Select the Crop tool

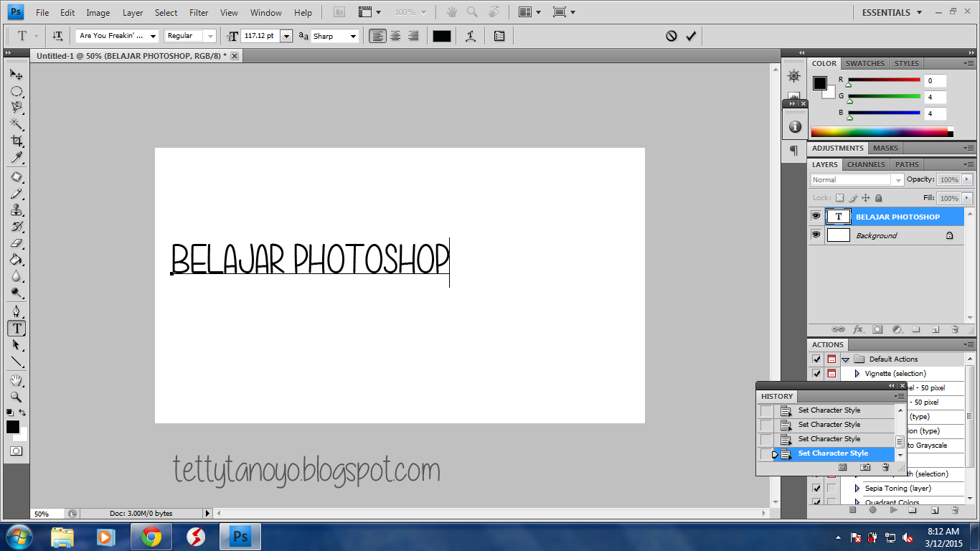[16, 141]
